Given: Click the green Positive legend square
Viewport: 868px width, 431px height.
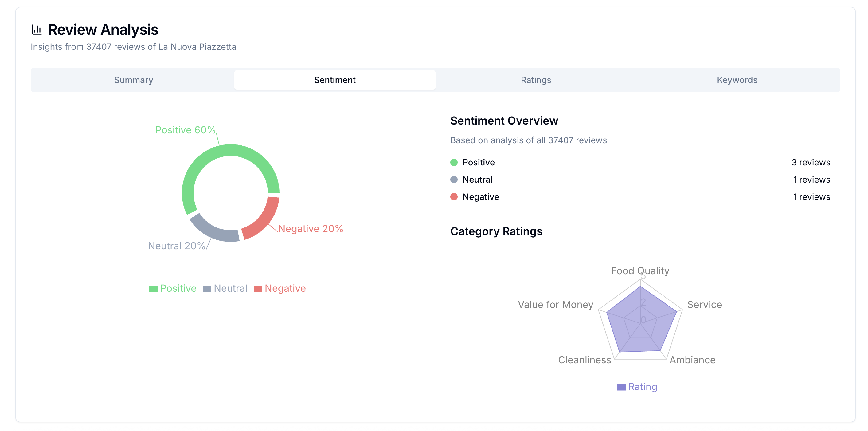Looking at the screenshot, I should (x=153, y=289).
